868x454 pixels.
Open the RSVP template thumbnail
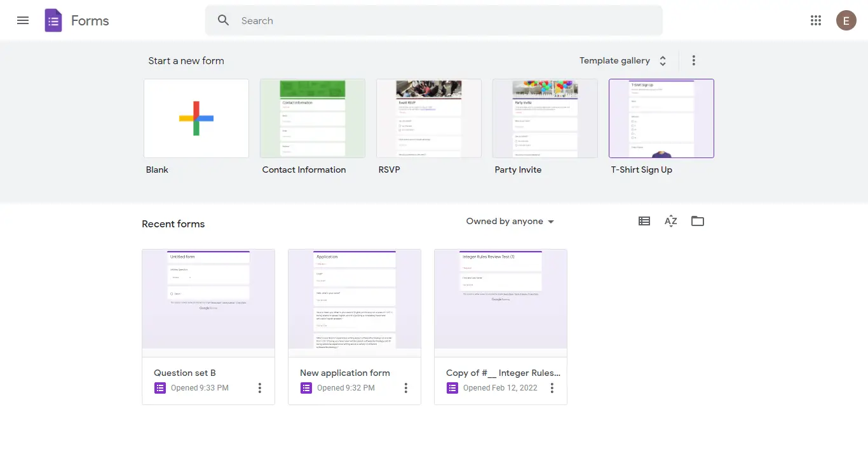(x=429, y=118)
